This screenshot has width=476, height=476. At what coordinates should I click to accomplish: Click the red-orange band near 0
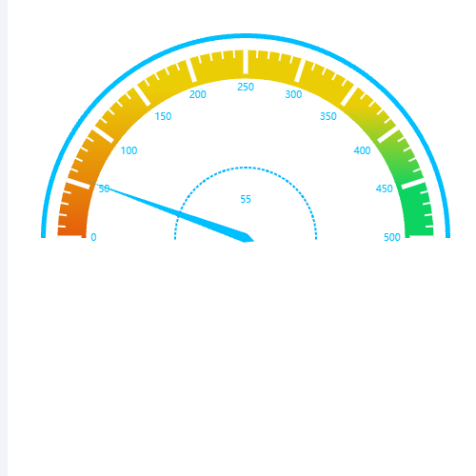pos(72,219)
